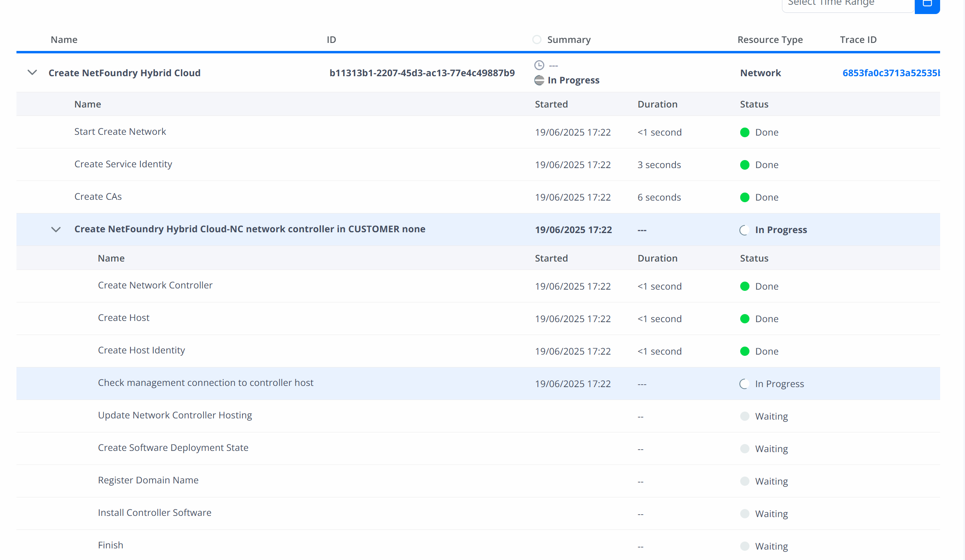Click green Done indicator for Create Host

745,319
